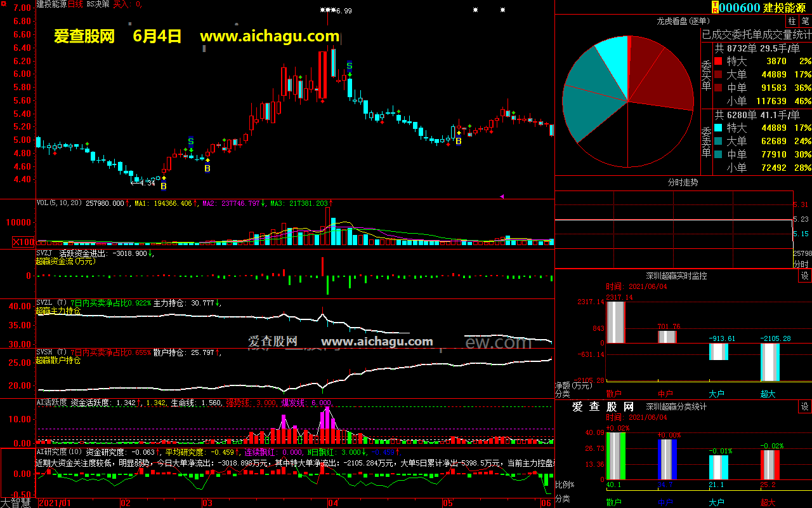Click the 6.99 high price label
Image resolution: width=812 pixels, height=508 pixels.
[344, 11]
